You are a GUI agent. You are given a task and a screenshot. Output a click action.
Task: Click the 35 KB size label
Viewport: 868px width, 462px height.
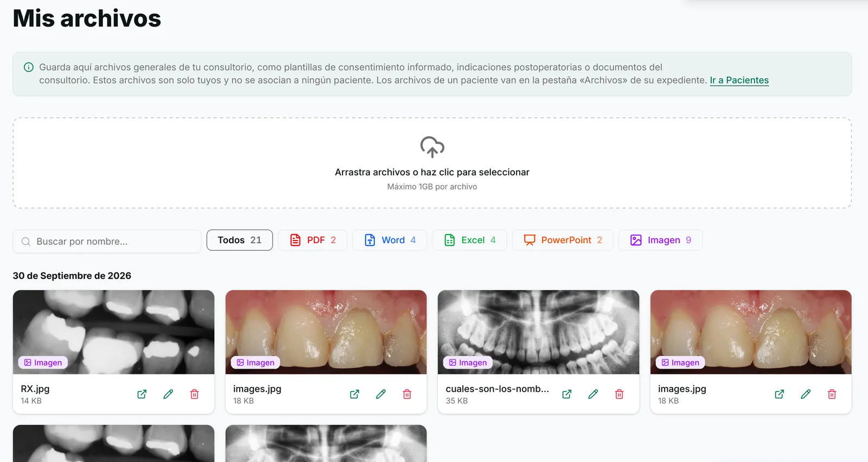tap(456, 401)
